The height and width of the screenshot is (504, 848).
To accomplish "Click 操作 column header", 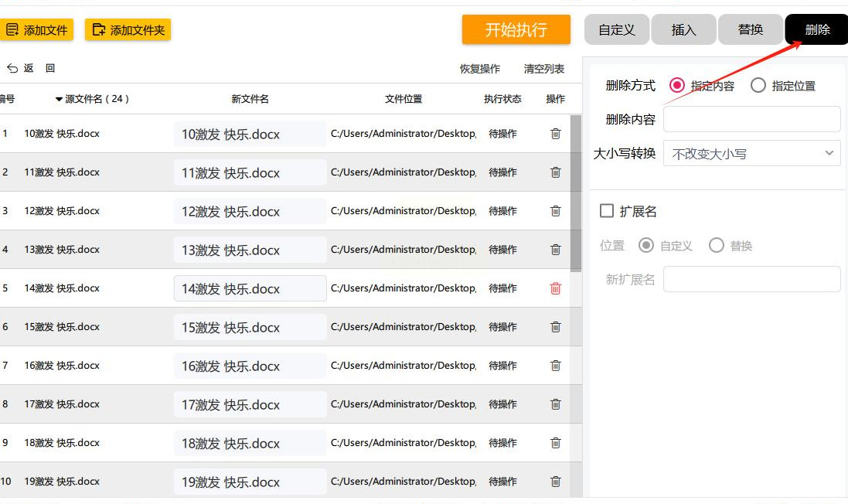I will click(x=556, y=99).
